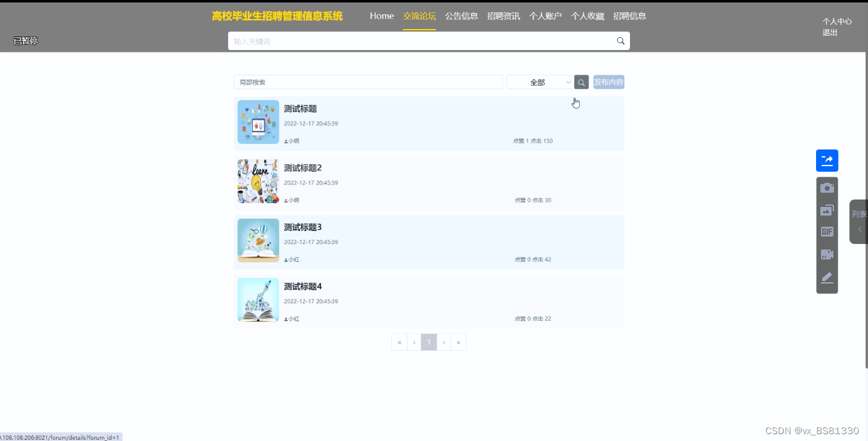Open 招聘资讯 in navigation
The height and width of the screenshot is (441, 868).
point(503,16)
